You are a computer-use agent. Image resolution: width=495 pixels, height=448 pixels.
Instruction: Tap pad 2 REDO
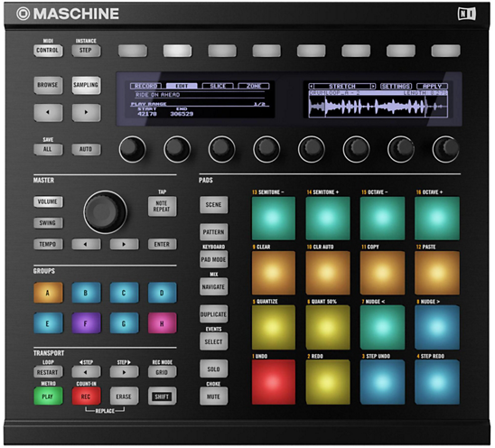click(x=328, y=382)
